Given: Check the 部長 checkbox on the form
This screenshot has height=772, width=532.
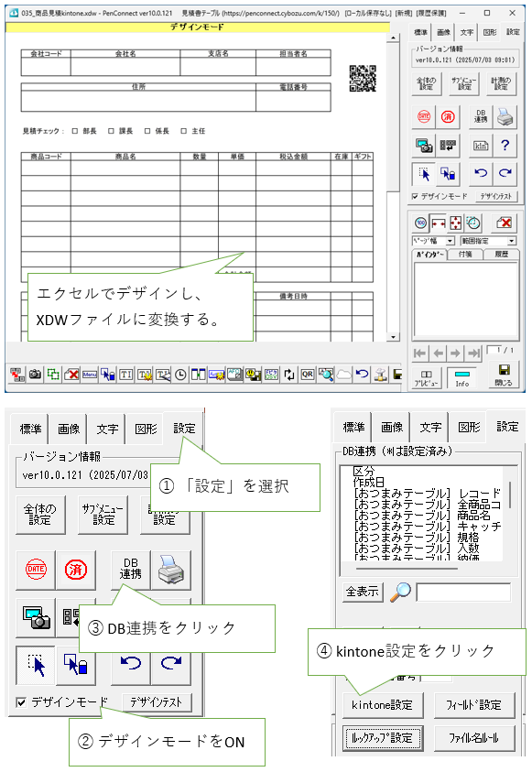Looking at the screenshot, I should pos(75,131).
